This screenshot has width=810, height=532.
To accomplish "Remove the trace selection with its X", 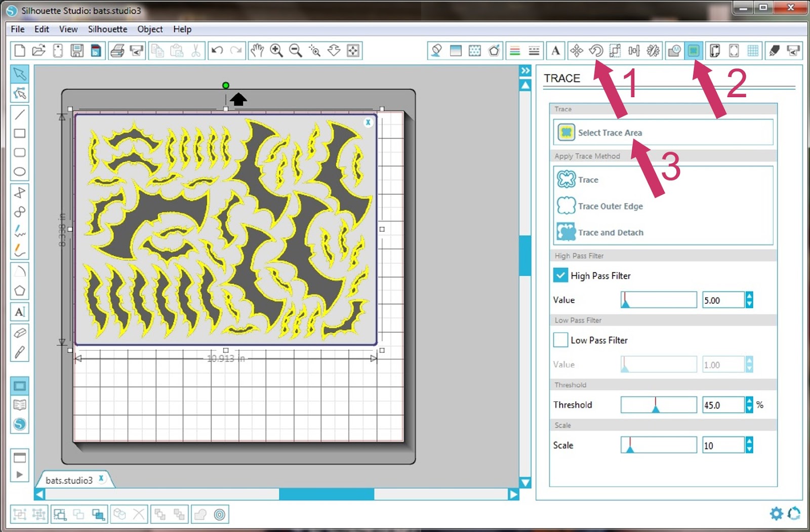I will 368,122.
